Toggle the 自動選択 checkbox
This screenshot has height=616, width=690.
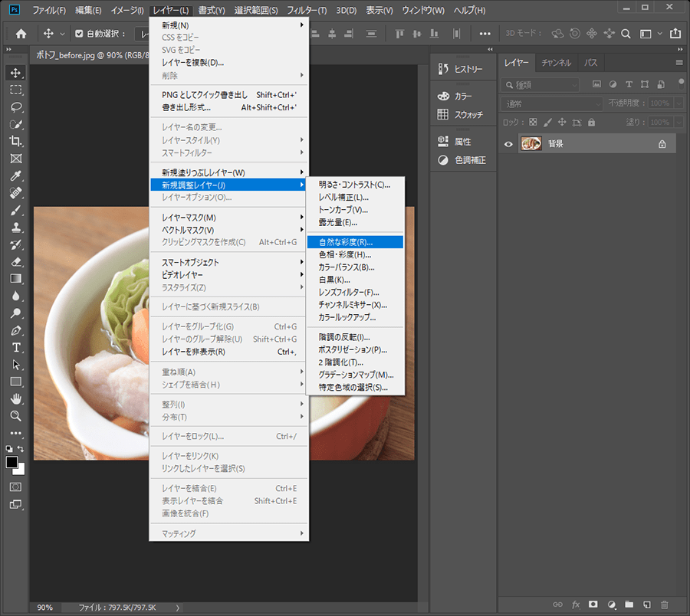[x=79, y=34]
